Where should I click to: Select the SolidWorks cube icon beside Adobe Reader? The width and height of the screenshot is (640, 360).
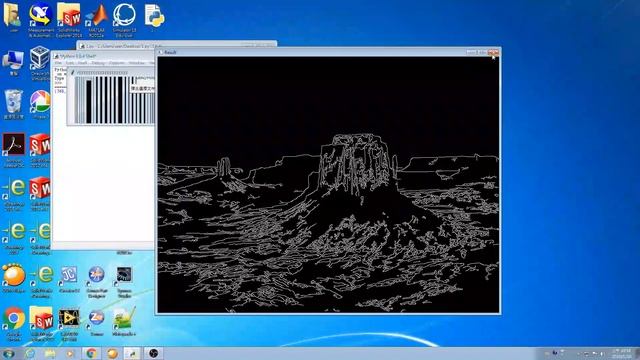40,149
